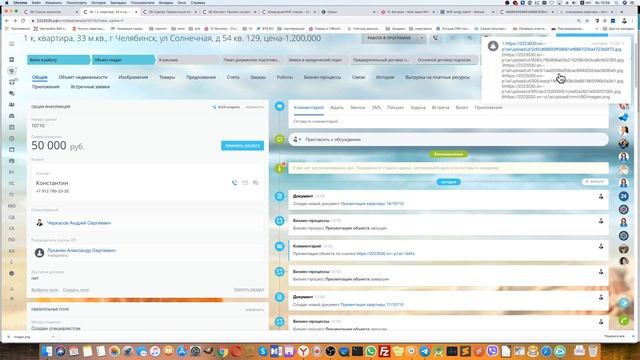Select the Звонок tab in the timeline editor

coord(358,107)
